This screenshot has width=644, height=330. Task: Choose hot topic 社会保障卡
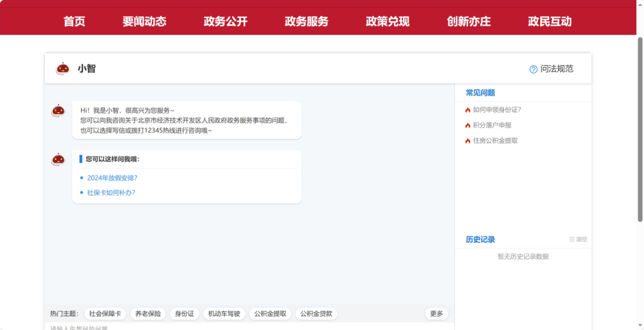tap(105, 314)
